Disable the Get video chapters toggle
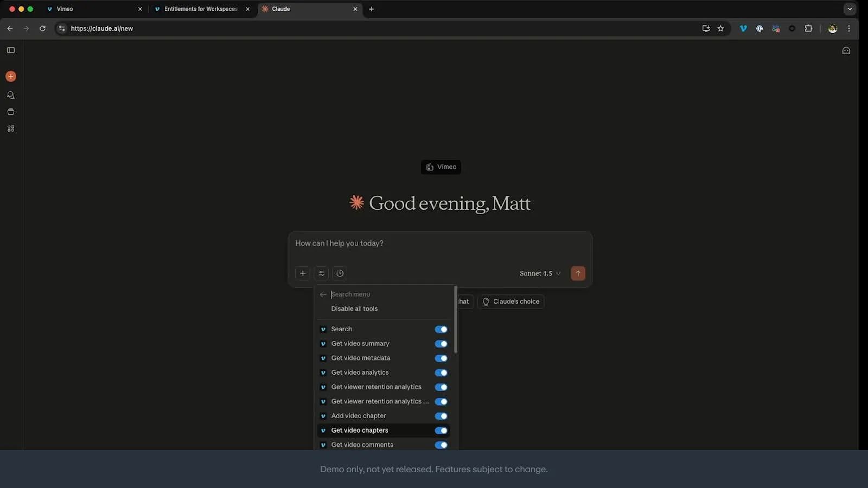Image resolution: width=868 pixels, height=488 pixels. click(441, 430)
